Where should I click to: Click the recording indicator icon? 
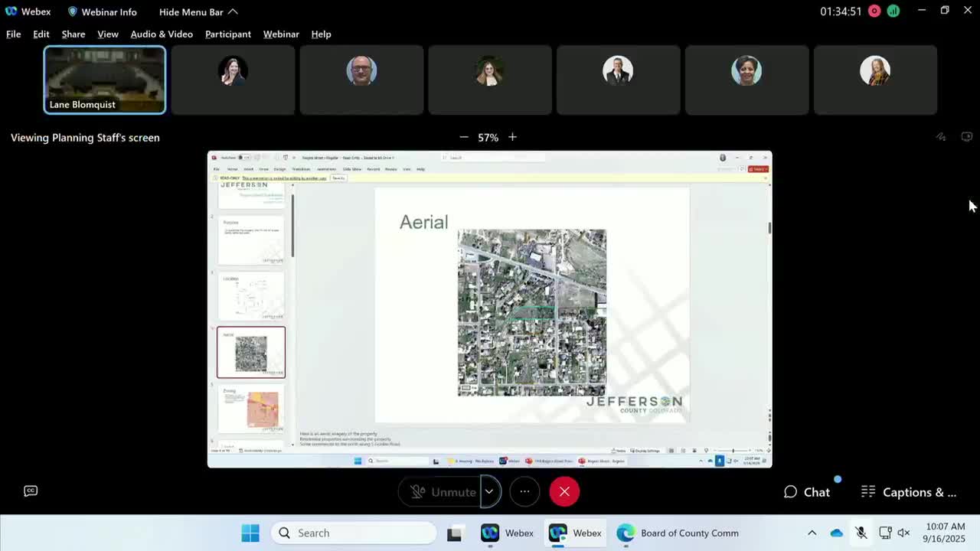pos(874,11)
